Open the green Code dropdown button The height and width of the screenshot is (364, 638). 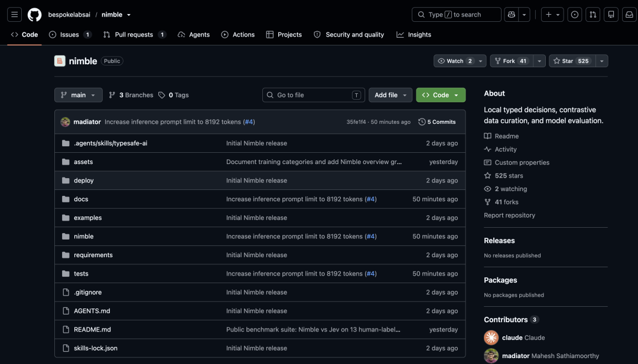tap(441, 95)
